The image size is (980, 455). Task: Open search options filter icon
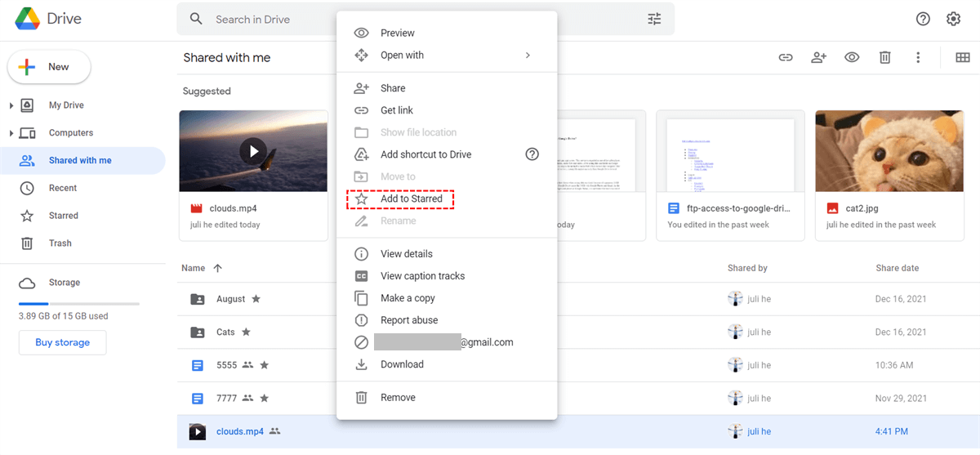(x=654, y=19)
